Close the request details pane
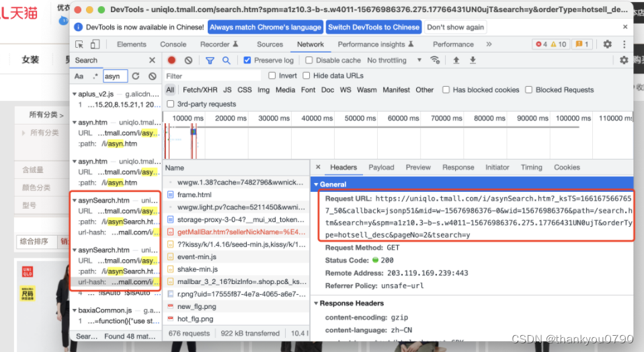 pos(318,167)
